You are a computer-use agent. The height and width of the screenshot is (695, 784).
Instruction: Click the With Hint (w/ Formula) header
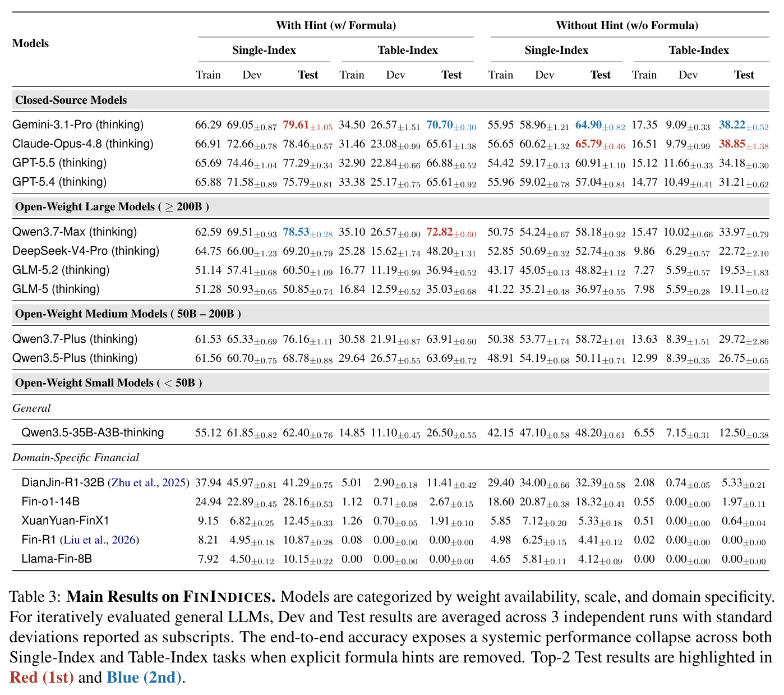pyautogui.click(x=336, y=25)
